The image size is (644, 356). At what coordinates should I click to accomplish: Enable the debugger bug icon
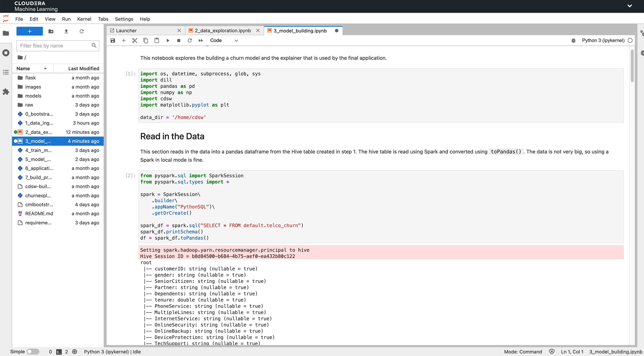[x=573, y=41]
